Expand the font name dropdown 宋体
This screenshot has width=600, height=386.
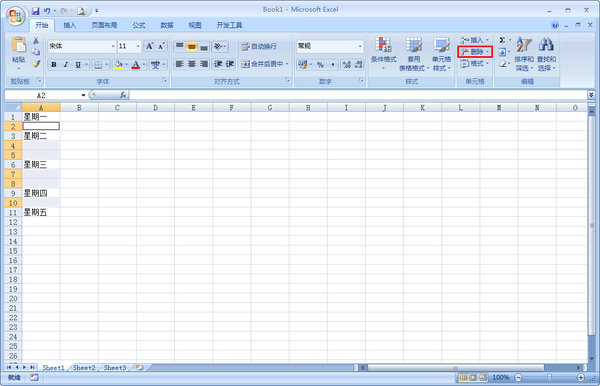[x=113, y=46]
